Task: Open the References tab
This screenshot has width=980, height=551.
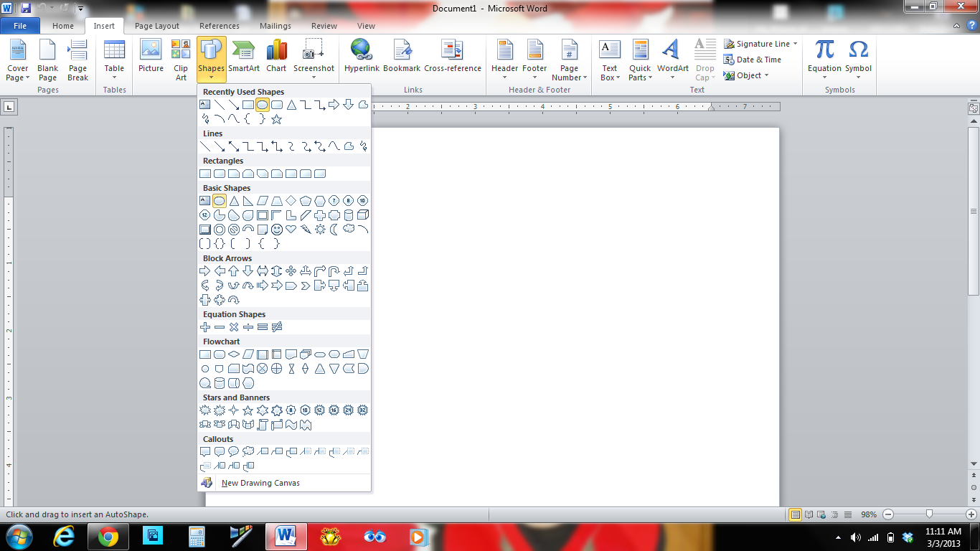Action: 220,26
